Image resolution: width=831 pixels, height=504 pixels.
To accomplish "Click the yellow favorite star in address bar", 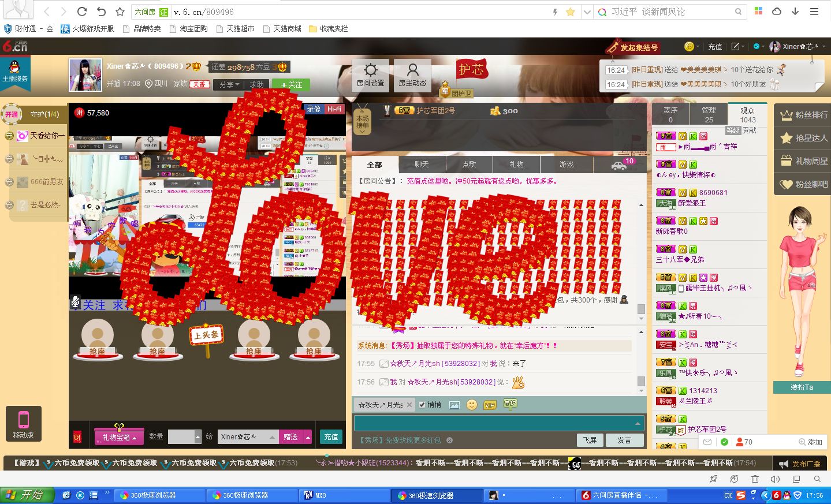I will [x=570, y=12].
